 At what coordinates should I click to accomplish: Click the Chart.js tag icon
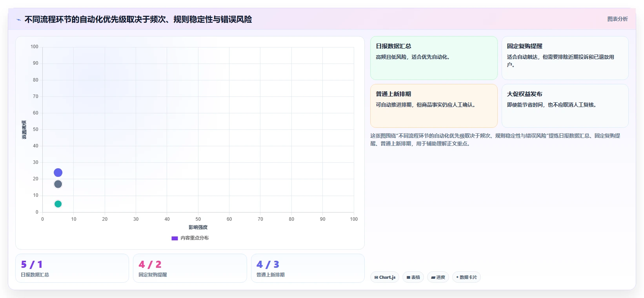(376, 277)
